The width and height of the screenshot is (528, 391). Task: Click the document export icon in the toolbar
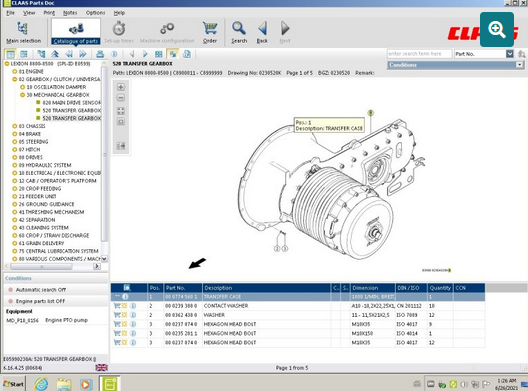187,54
